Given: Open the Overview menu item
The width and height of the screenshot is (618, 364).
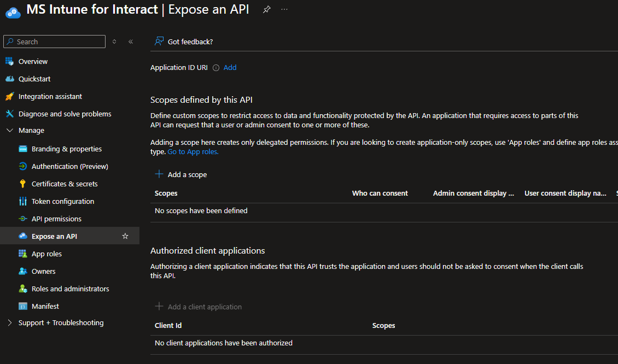Looking at the screenshot, I should pyautogui.click(x=33, y=61).
